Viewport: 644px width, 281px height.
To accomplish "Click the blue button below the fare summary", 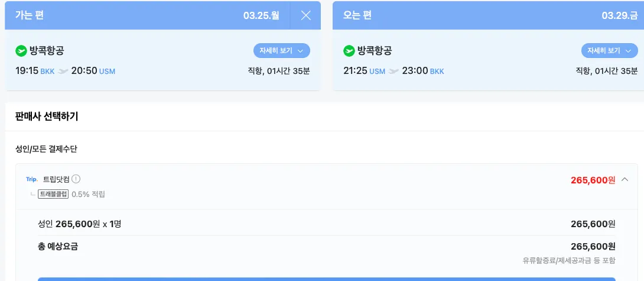I will coord(326,279).
